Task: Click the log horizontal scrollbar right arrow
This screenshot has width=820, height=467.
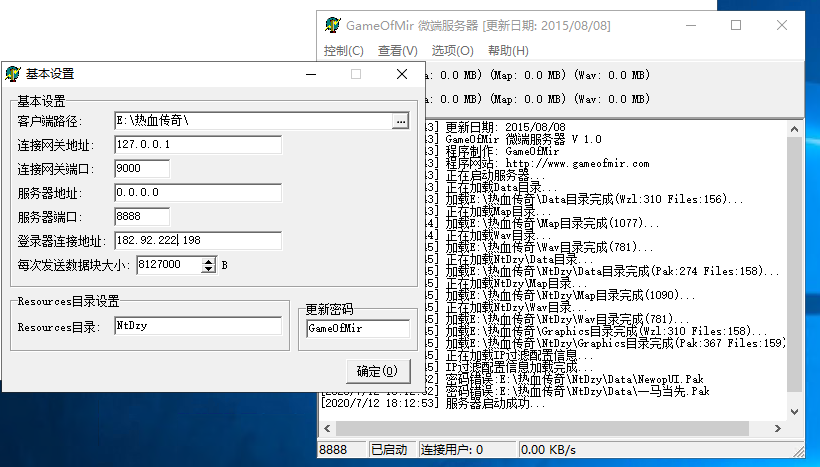Action: (x=778, y=428)
